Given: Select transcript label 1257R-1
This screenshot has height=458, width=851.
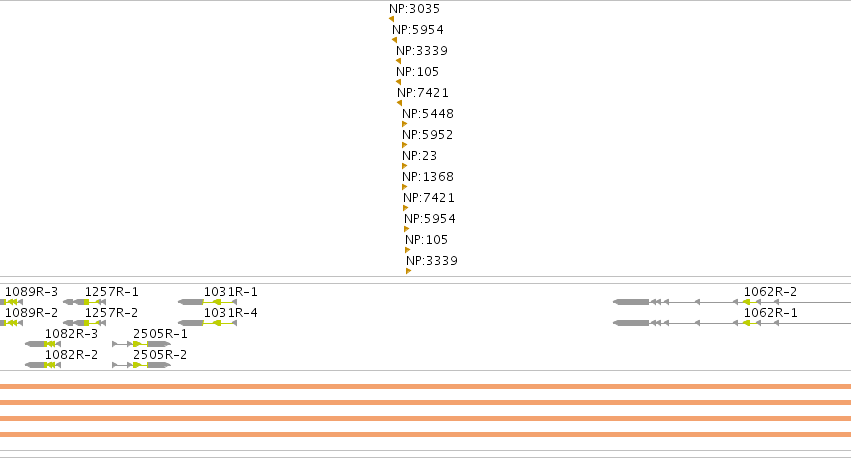Looking at the screenshot, I should pos(112,292).
